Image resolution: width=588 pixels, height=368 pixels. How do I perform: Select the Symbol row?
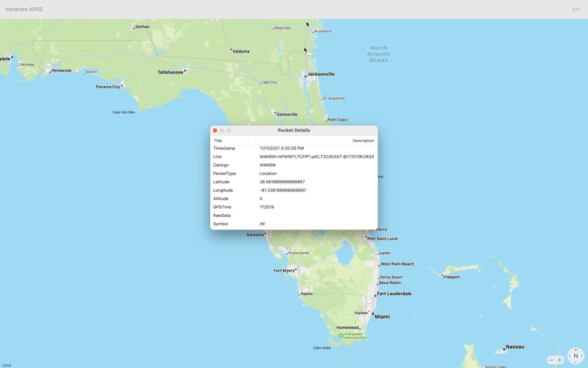point(294,224)
